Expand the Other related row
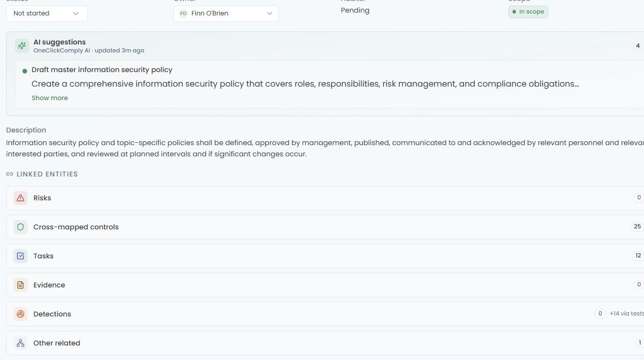Screen dimensions: 644x360 [325, 343]
